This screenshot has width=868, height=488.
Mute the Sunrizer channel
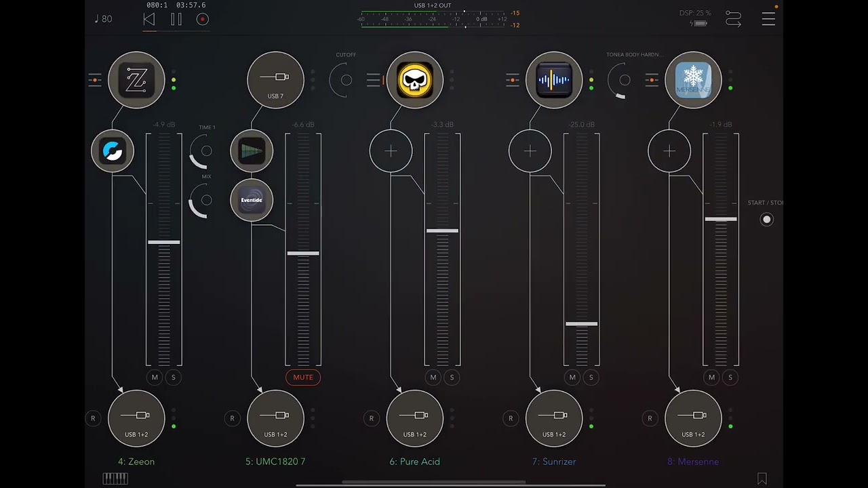[572, 378]
